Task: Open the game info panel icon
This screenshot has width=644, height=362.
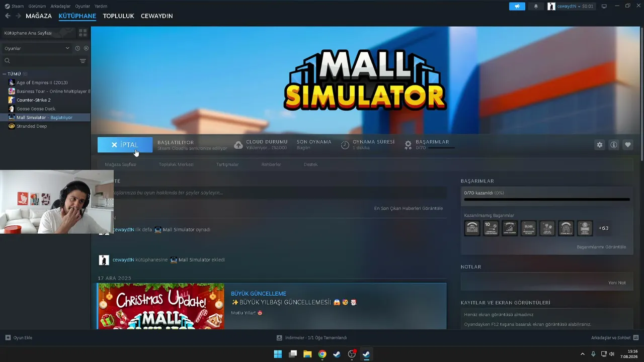Action: (614, 145)
